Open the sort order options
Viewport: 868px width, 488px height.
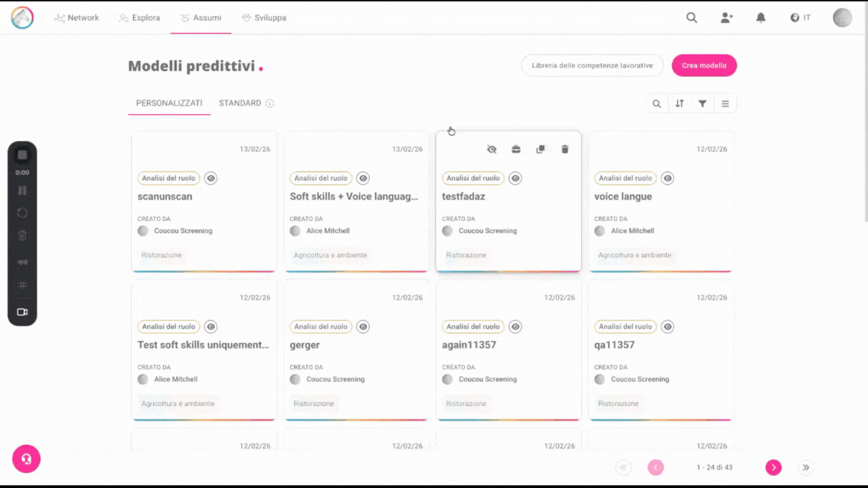point(679,104)
